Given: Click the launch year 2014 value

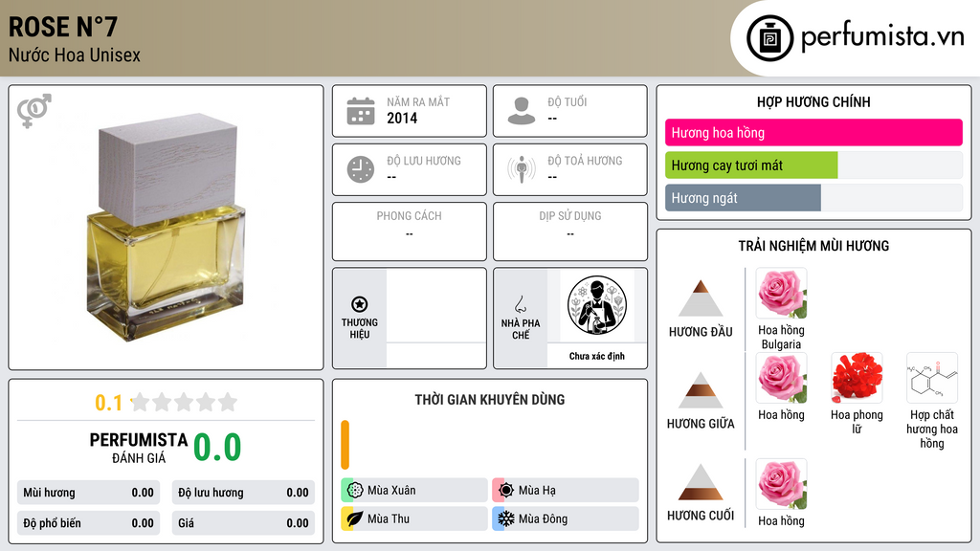Looking at the screenshot, I should click(402, 118).
